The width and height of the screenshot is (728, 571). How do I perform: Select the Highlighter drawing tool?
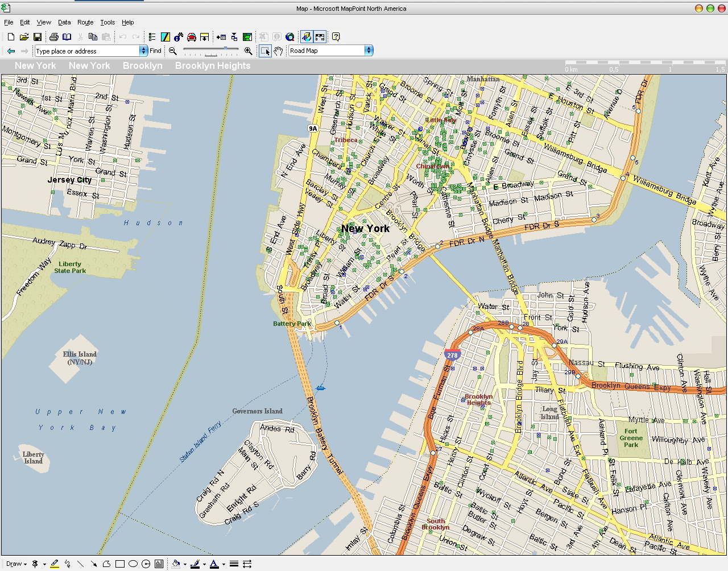pos(55,564)
